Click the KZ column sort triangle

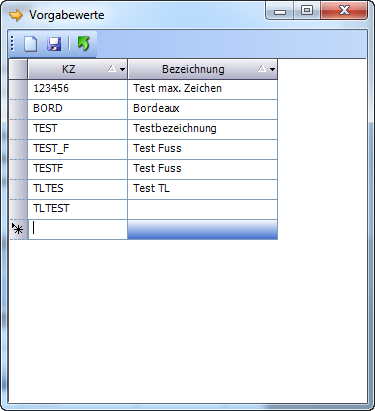point(112,69)
